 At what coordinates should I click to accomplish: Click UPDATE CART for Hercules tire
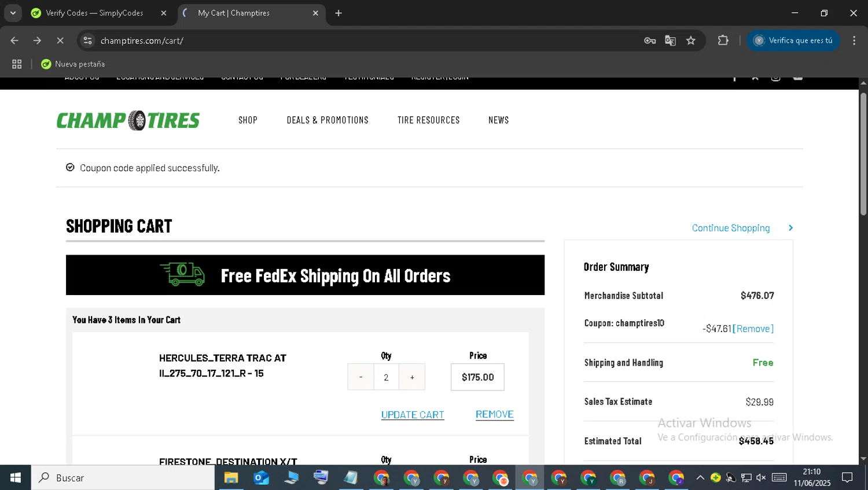pyautogui.click(x=413, y=415)
